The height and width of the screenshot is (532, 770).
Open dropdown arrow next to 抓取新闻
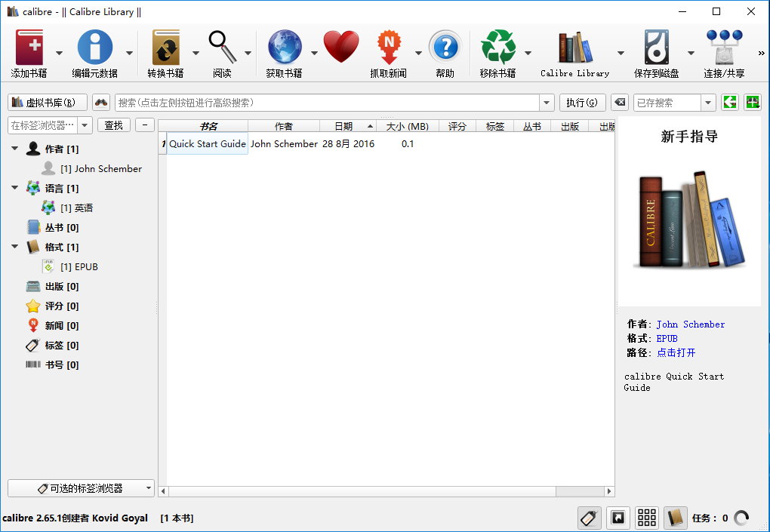coord(418,53)
